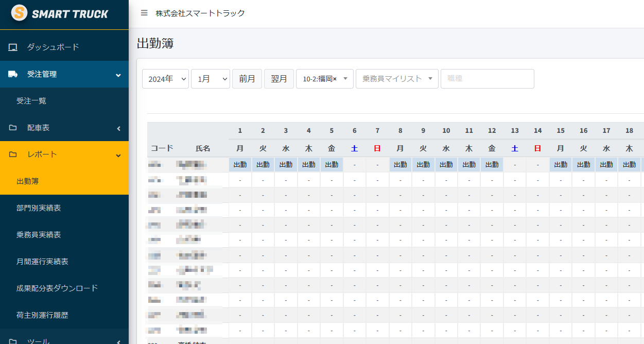
Task: Click the dashboard laptop icon
Action: tap(13, 47)
